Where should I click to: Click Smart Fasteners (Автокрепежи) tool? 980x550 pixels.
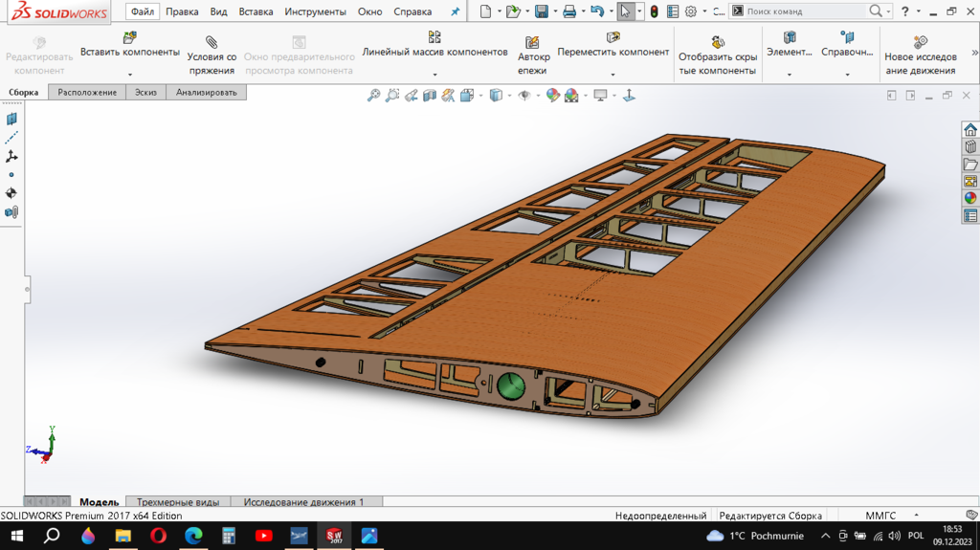click(x=533, y=42)
